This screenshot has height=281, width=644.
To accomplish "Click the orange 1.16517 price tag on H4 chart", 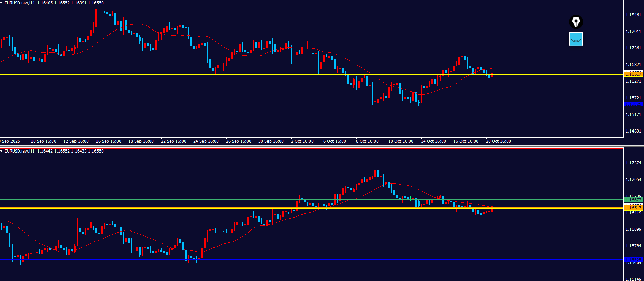I will tap(633, 74).
